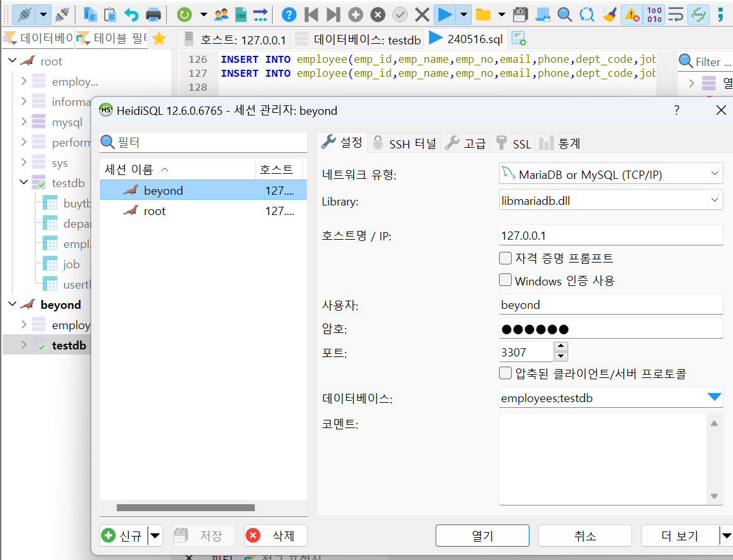Click the CSV export icon
This screenshot has height=560, width=733.
241,15
